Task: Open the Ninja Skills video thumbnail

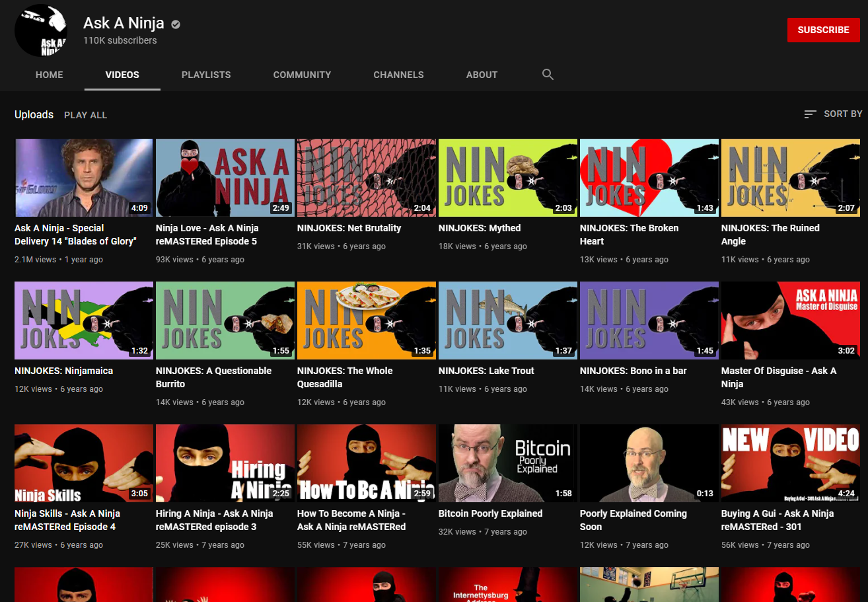Action: 84,463
